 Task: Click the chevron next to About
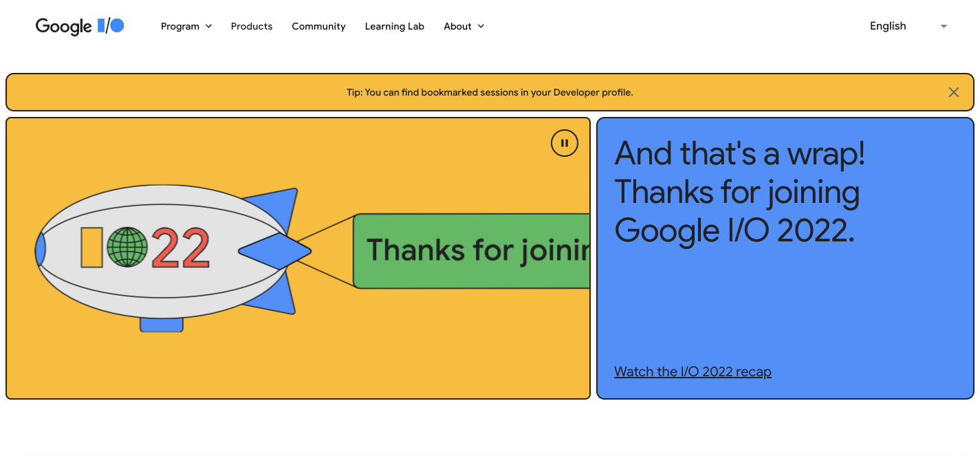pos(481,26)
